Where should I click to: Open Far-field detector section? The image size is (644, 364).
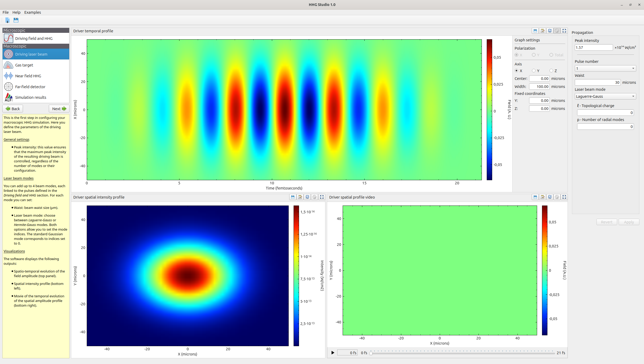[x=30, y=87]
